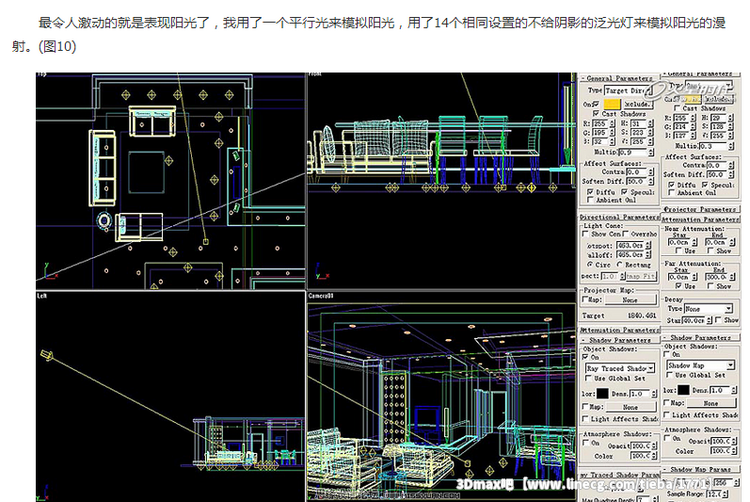The width and height of the screenshot is (750, 502).
Task: Enable Light Affects Shadow under Shadow Map
Action: click(667, 415)
